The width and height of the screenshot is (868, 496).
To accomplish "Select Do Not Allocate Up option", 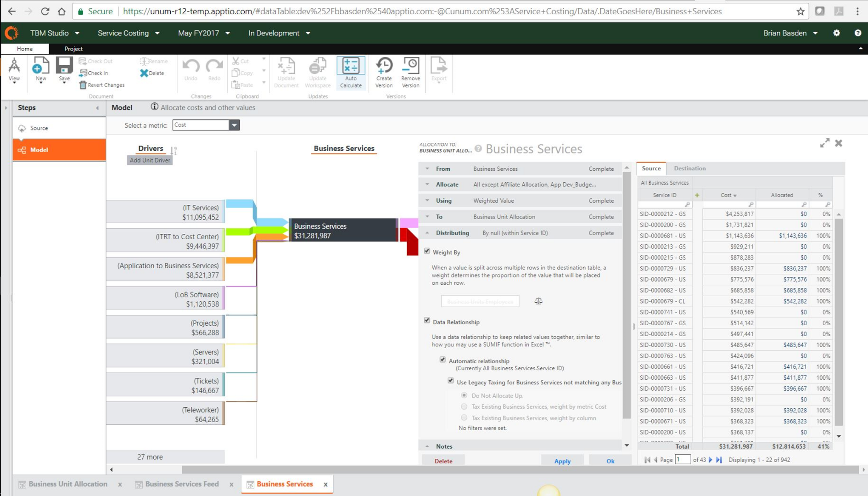I will 464,395.
